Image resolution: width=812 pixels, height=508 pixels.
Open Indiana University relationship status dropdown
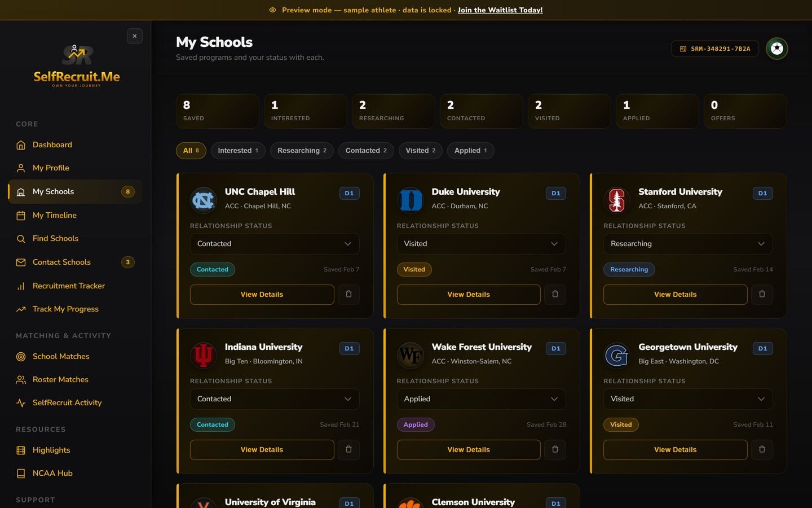click(x=275, y=399)
